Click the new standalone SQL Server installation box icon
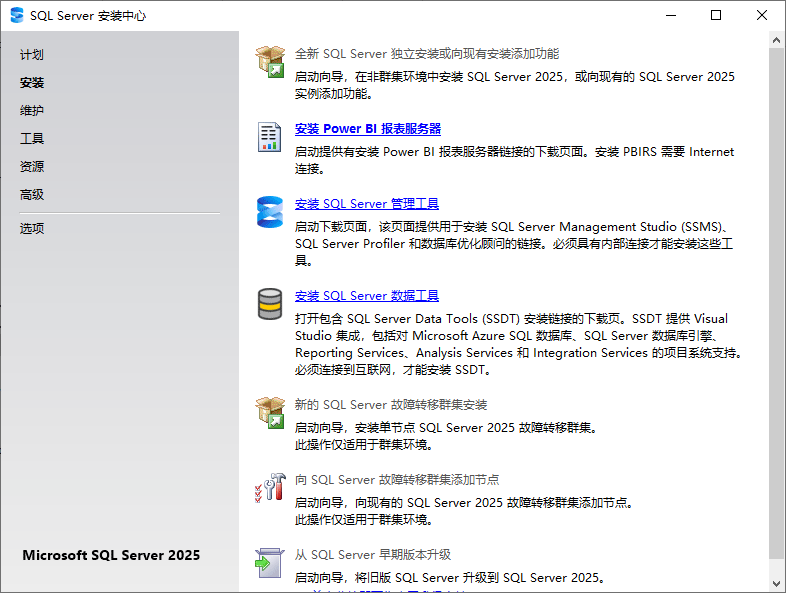This screenshot has height=593, width=786. [x=270, y=61]
